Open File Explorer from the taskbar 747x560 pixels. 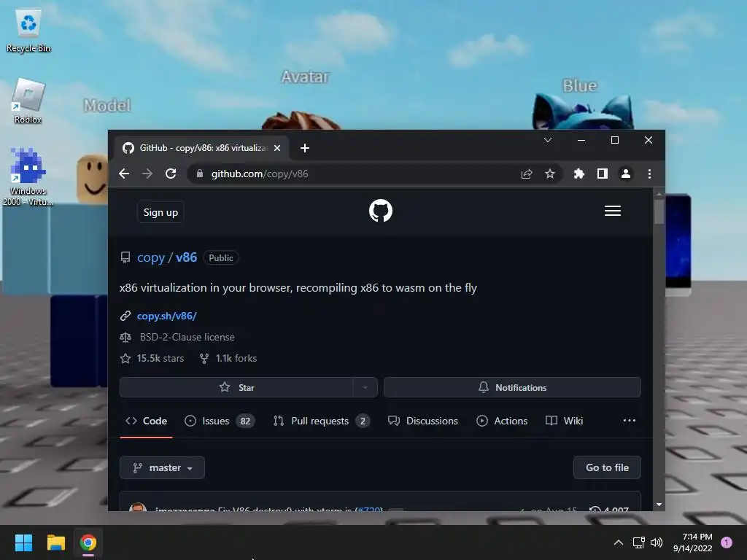coord(55,542)
